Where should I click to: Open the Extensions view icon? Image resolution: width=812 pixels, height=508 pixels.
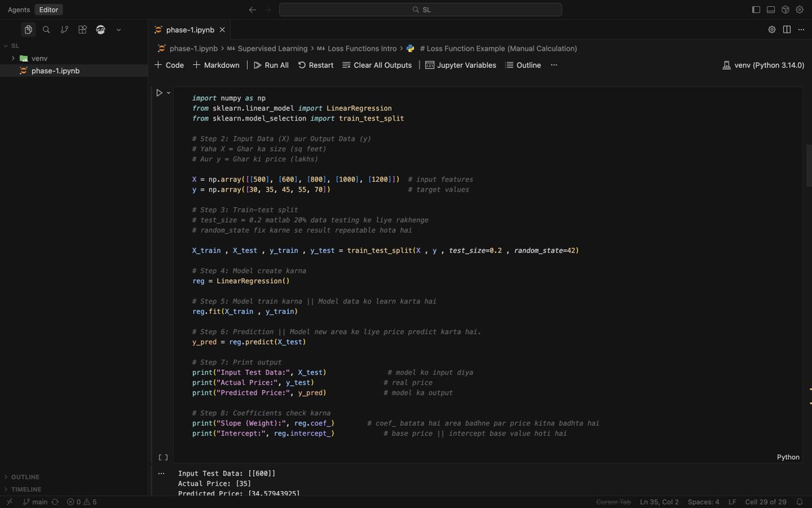83,30
